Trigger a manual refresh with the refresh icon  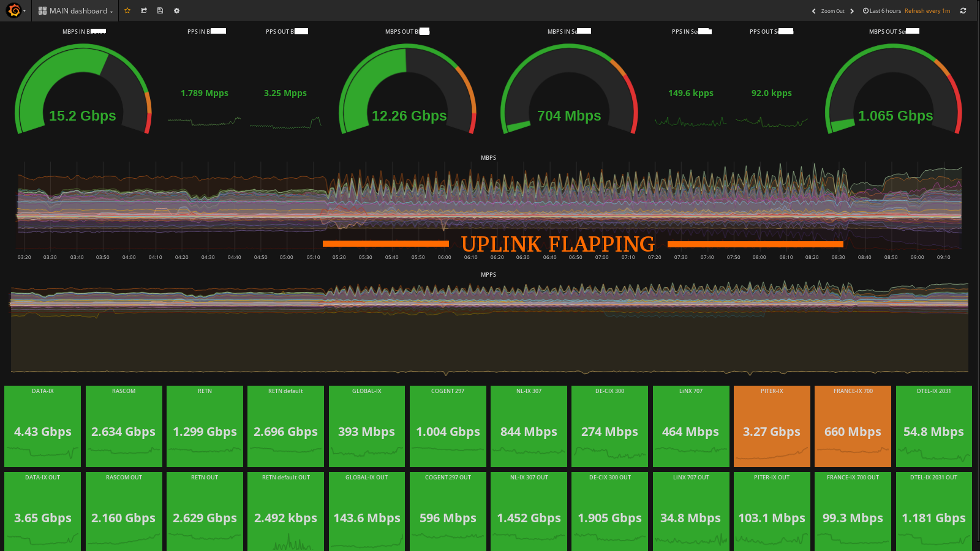pos(963,10)
